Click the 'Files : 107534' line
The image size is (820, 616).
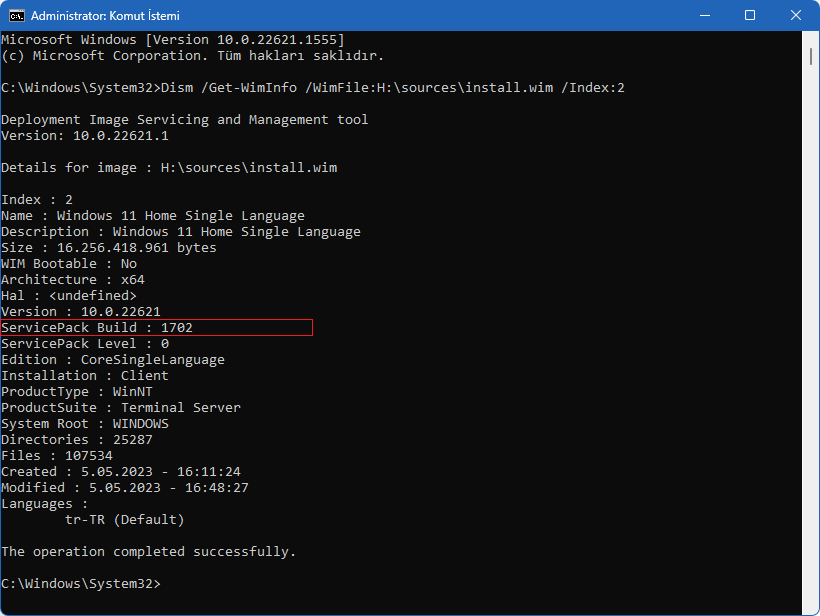tap(57, 456)
